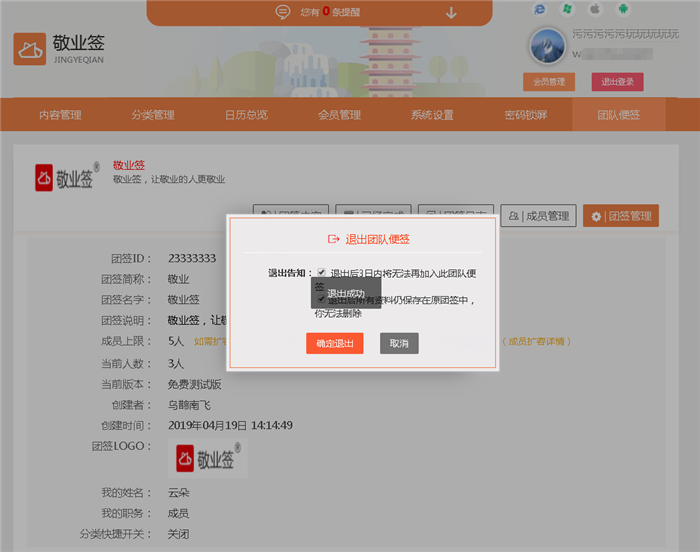Open the Android client download icon
The image size is (700, 552).
623,9
